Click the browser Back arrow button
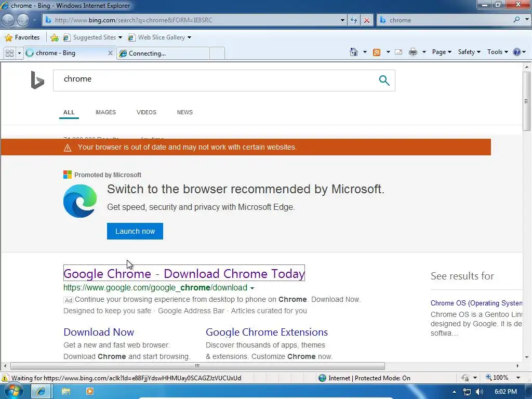This screenshot has height=399, width=532. click(x=8, y=20)
